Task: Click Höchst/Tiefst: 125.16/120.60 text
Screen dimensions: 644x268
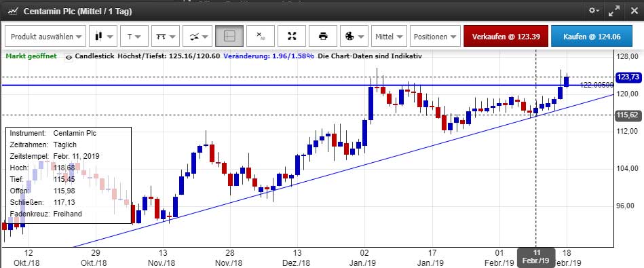Action: click(169, 56)
